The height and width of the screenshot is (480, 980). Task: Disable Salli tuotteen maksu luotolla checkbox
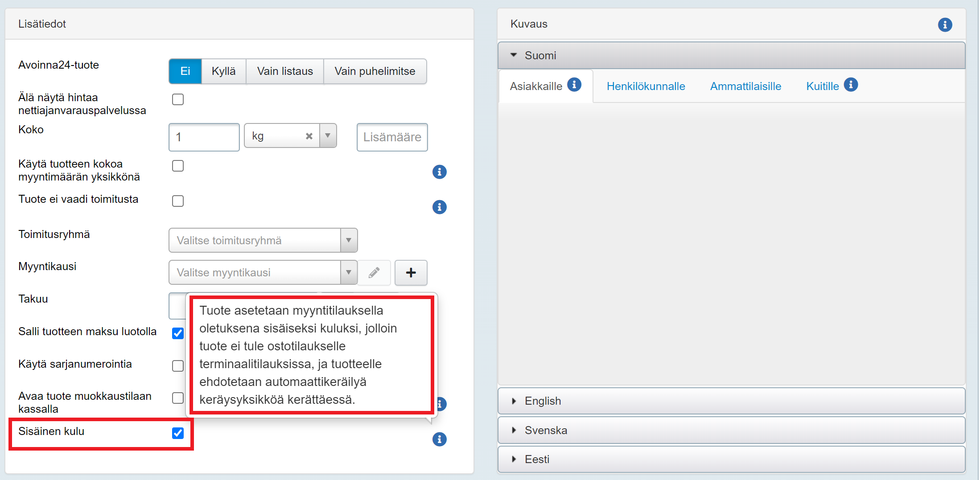[178, 333]
